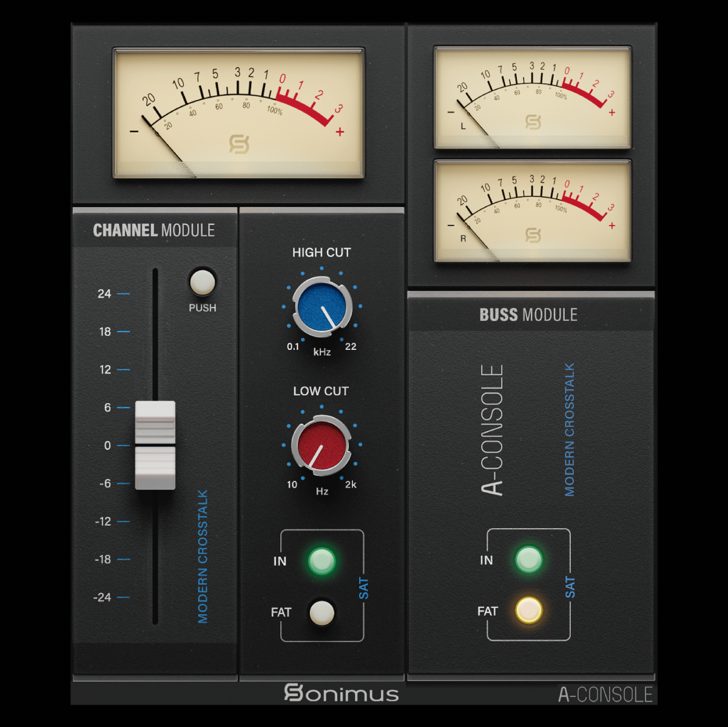Click the PUSH button above the fader
Screen dimensions: 728x727
click(202, 282)
